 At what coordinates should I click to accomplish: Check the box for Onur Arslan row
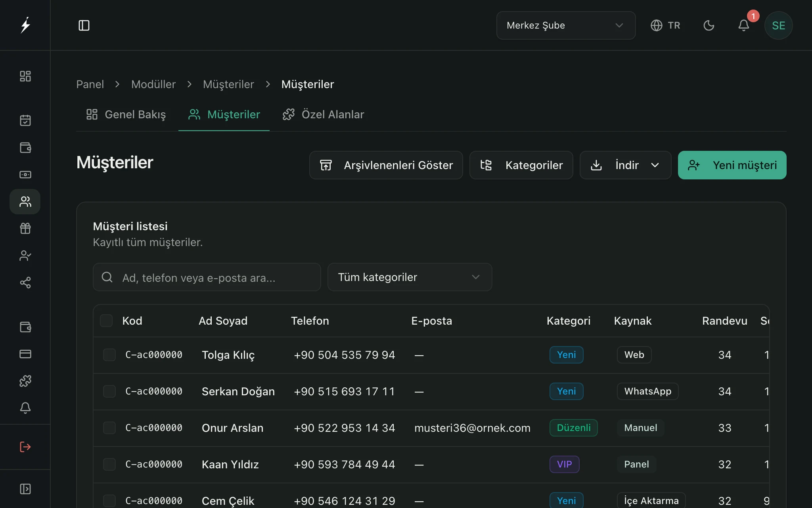tap(109, 428)
